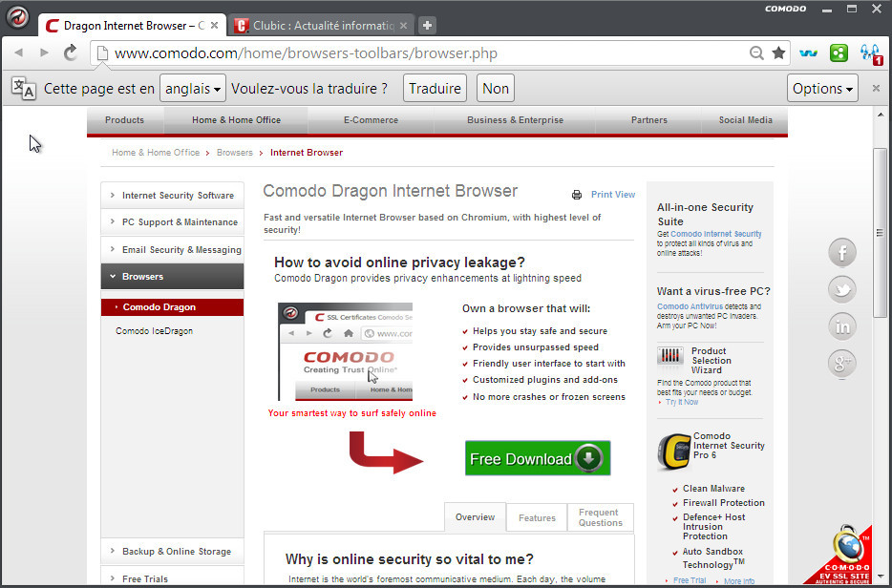
Task: Expand Email Security & Messaging sidebar section
Action: tap(172, 250)
